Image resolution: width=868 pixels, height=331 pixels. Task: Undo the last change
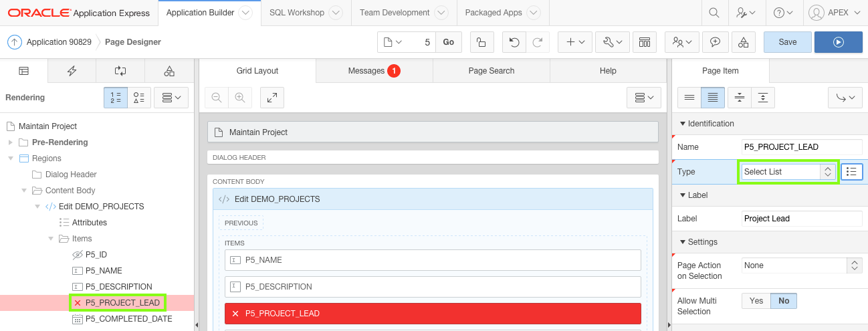coord(514,42)
